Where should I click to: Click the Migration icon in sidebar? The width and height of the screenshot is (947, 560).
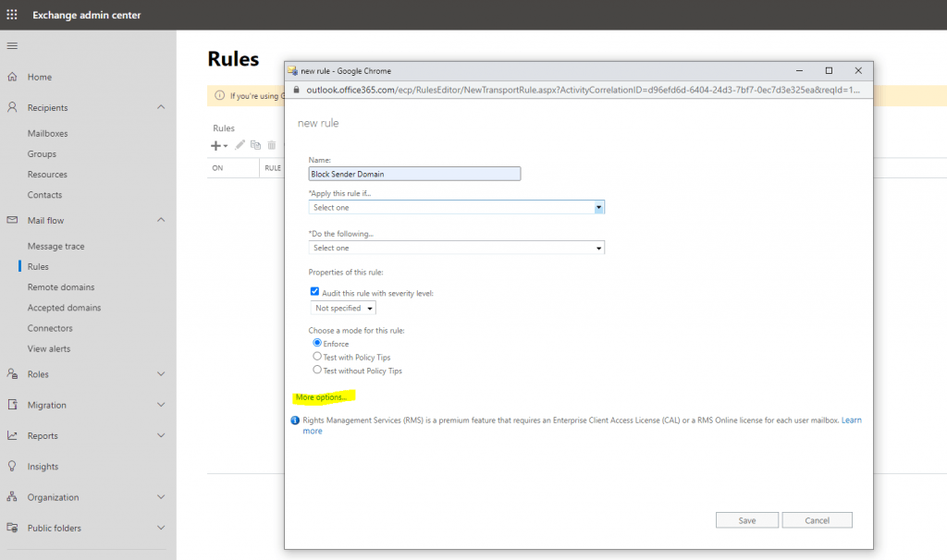(x=12, y=405)
